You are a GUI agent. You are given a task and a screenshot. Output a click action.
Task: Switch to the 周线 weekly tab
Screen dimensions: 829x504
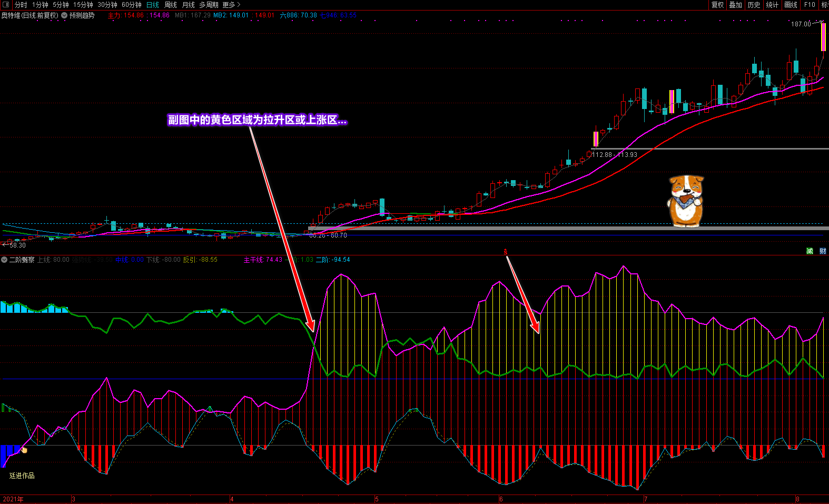[x=171, y=5]
